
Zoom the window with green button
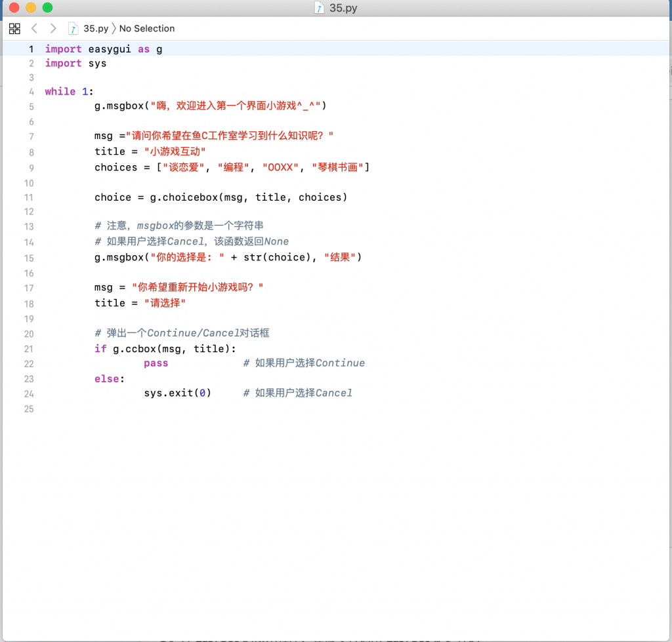click(x=47, y=8)
